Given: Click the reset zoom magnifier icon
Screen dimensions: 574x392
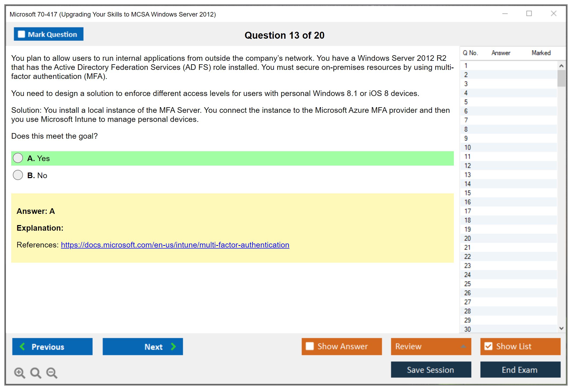Looking at the screenshot, I should (35, 373).
